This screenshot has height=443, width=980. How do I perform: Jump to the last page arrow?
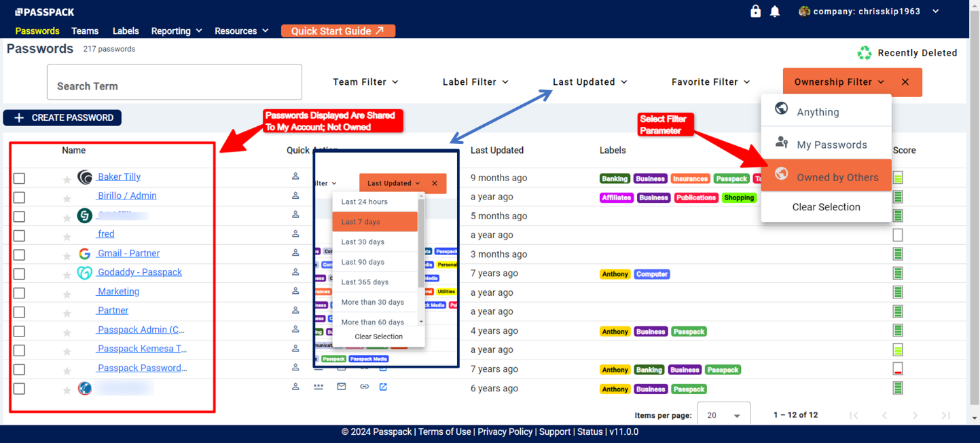(945, 415)
